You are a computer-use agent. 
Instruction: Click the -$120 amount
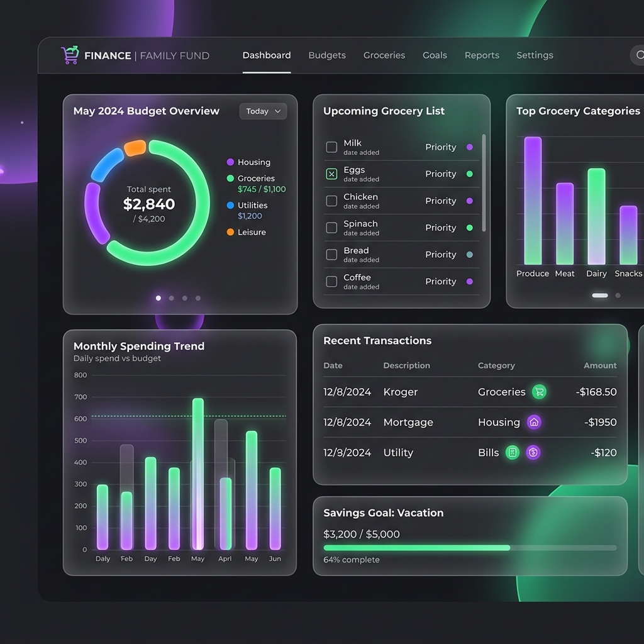click(x=604, y=453)
